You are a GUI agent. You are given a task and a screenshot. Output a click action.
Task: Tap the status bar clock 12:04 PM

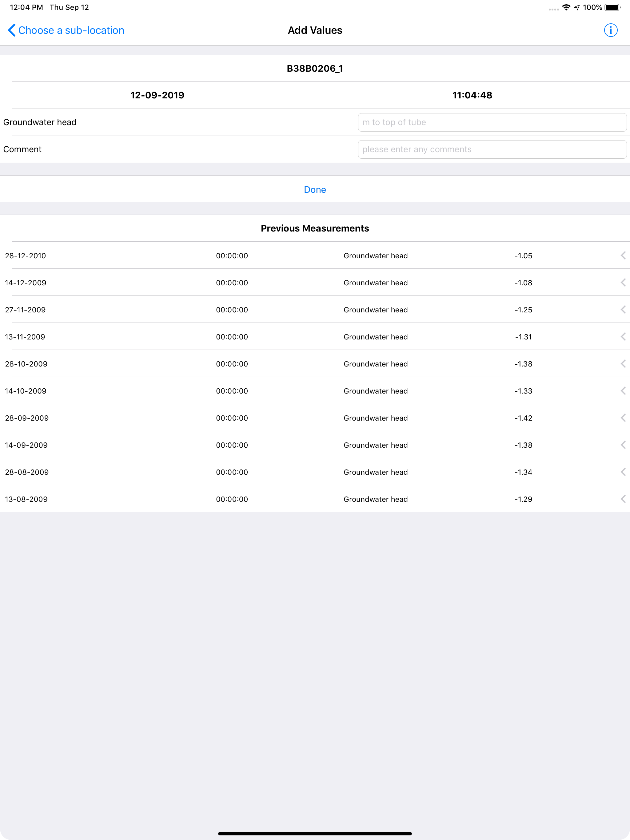click(x=26, y=7)
